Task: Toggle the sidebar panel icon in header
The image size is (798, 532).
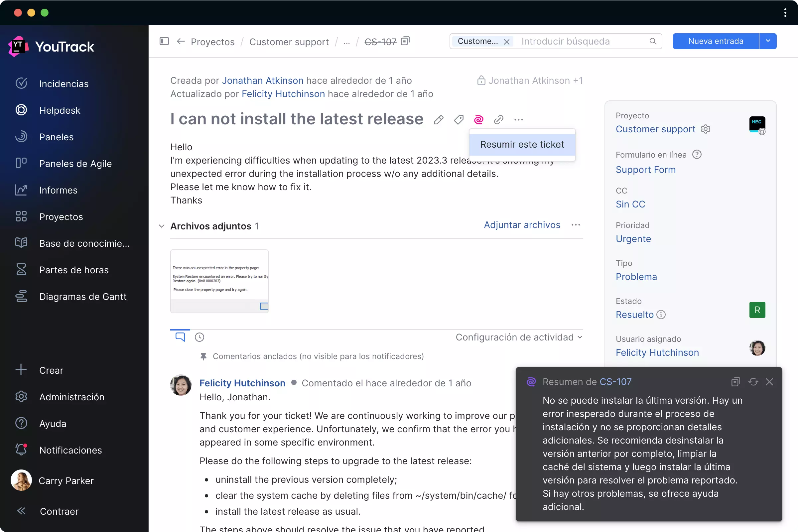Action: coord(164,41)
